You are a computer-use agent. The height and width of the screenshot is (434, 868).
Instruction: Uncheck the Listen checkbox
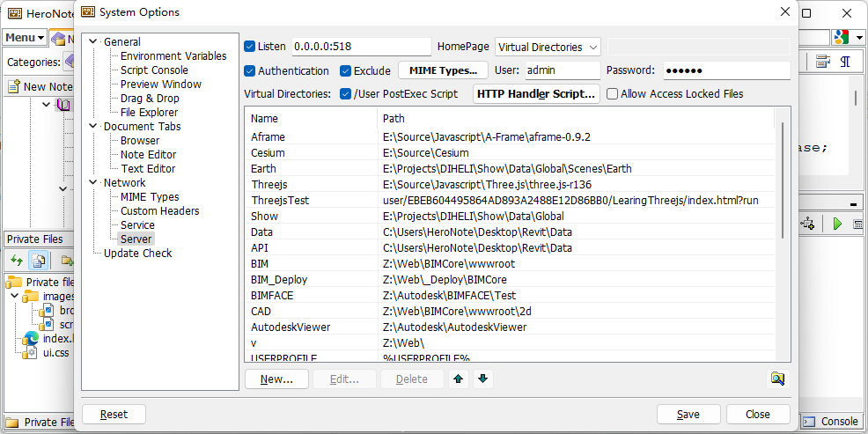point(250,47)
